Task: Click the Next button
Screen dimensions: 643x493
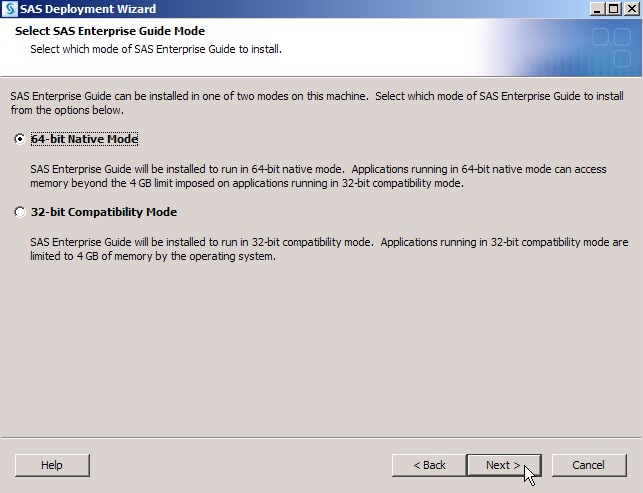Action: [504, 465]
